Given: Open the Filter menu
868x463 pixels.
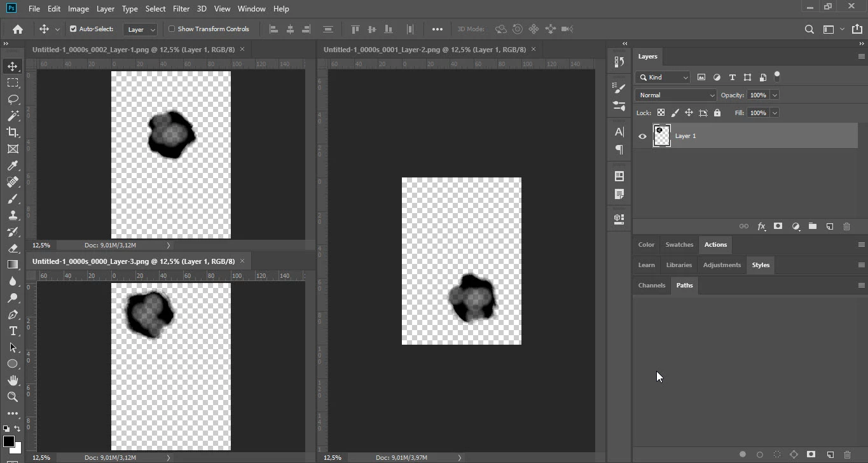Looking at the screenshot, I should click(x=181, y=9).
